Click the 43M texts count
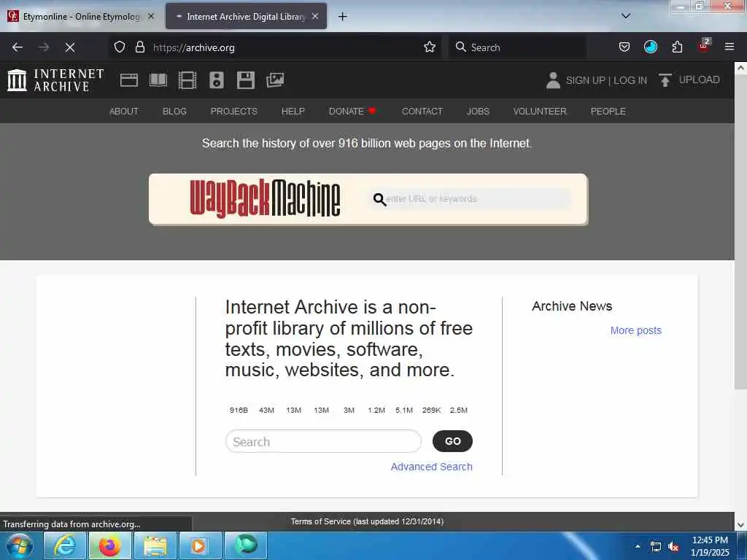Viewport: 747px width, 560px height. (x=266, y=410)
